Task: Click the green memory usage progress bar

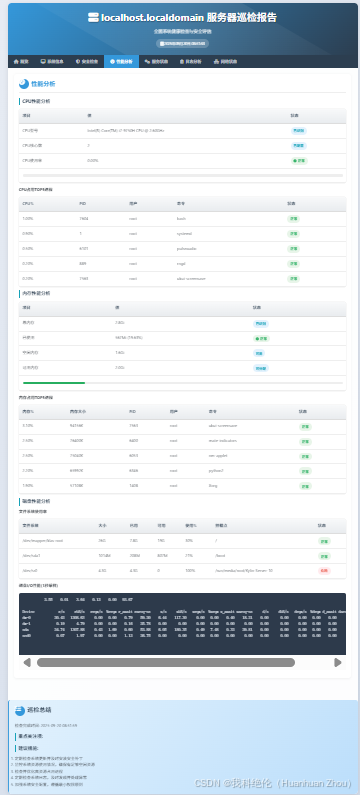Action: pyautogui.click(x=54, y=383)
